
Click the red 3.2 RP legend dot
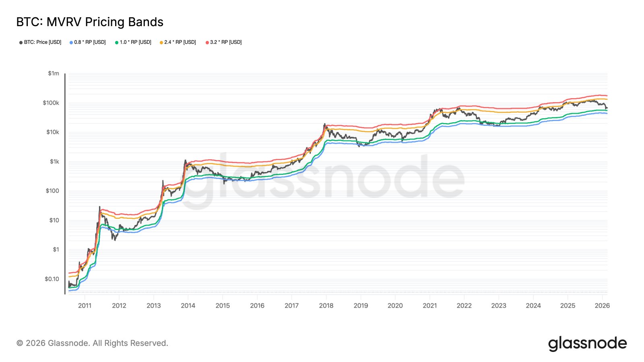(207, 43)
